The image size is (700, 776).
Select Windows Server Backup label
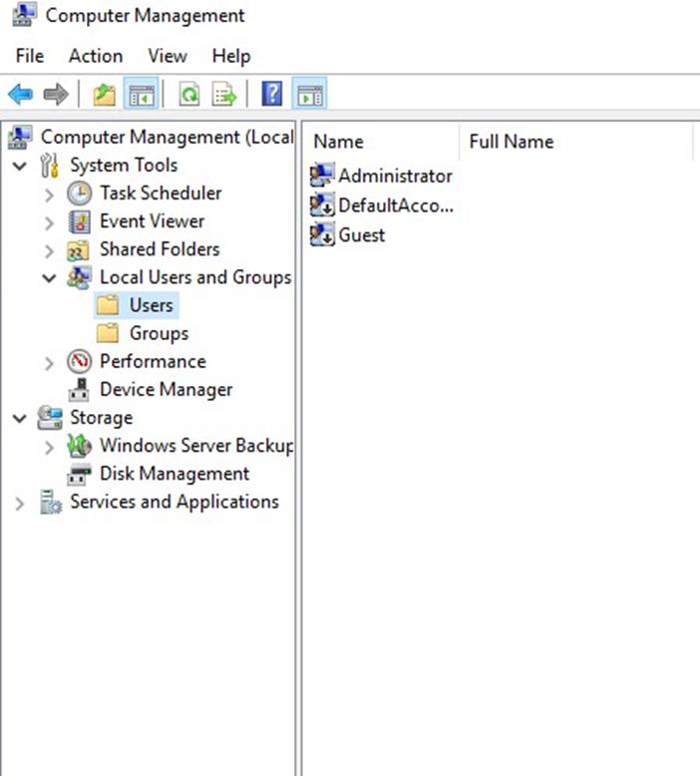click(x=196, y=446)
